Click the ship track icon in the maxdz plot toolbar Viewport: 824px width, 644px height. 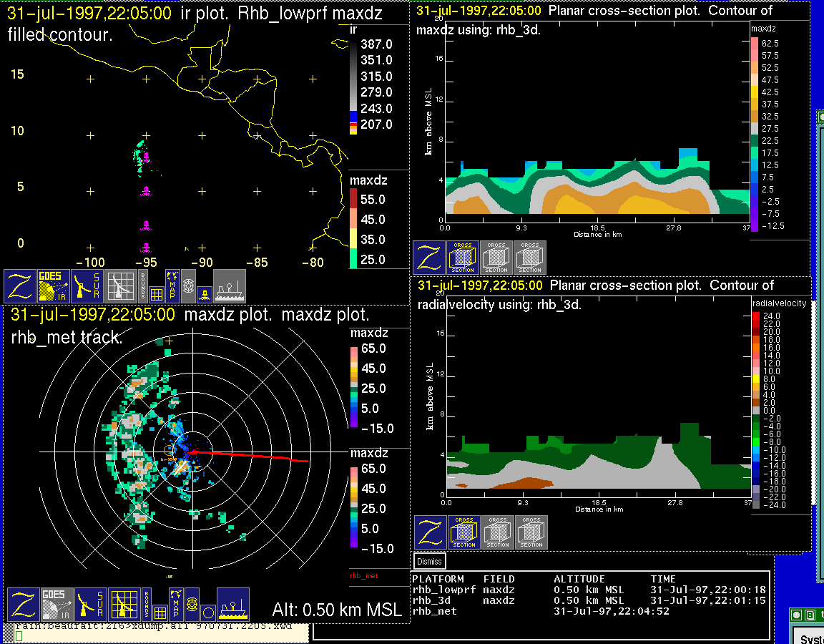(x=233, y=605)
